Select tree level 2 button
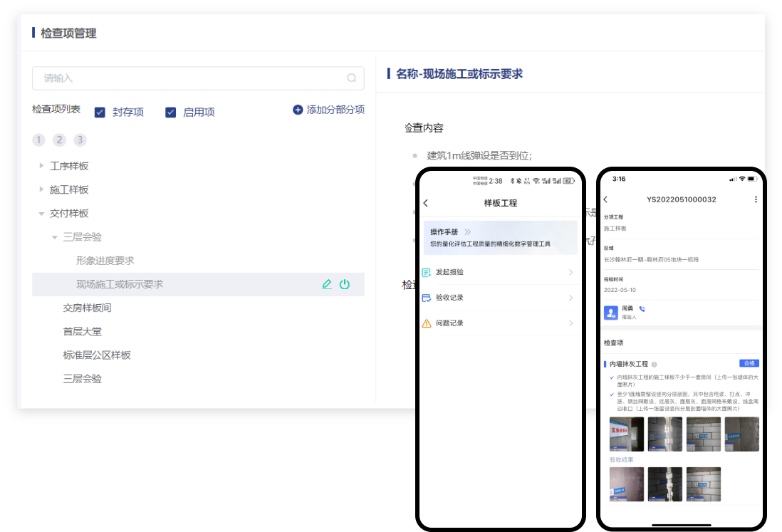782x532 pixels. (x=59, y=140)
